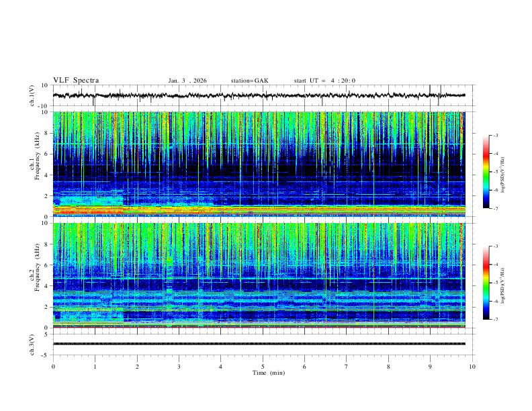532x411 pixels.
Task: Click the "station=GAK" label
Action: point(250,81)
